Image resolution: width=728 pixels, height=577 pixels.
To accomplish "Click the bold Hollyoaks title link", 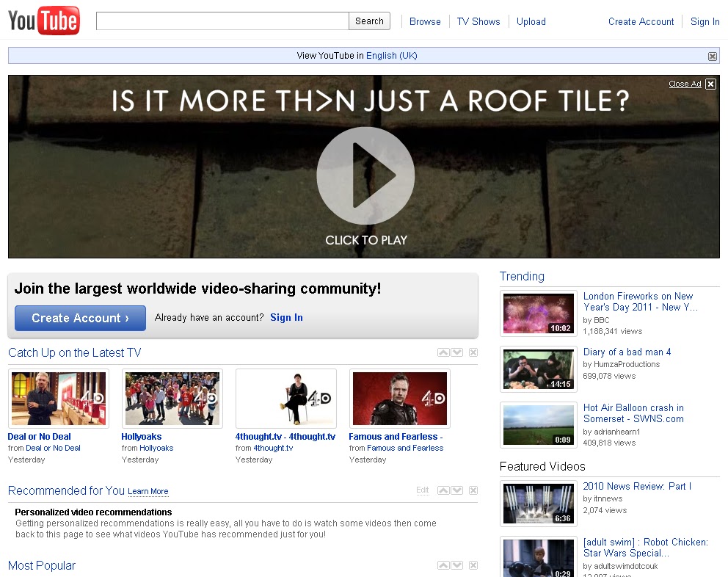I will pos(141,437).
